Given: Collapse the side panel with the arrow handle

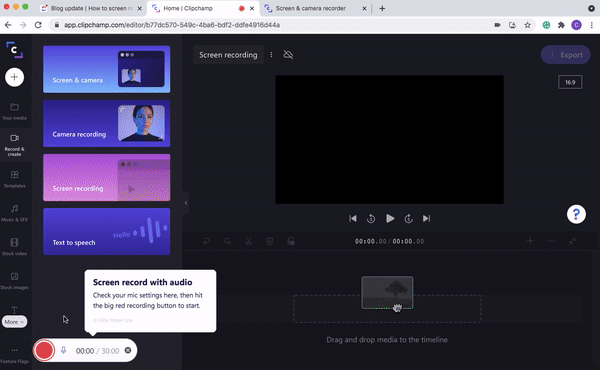Looking at the screenshot, I should click(186, 203).
